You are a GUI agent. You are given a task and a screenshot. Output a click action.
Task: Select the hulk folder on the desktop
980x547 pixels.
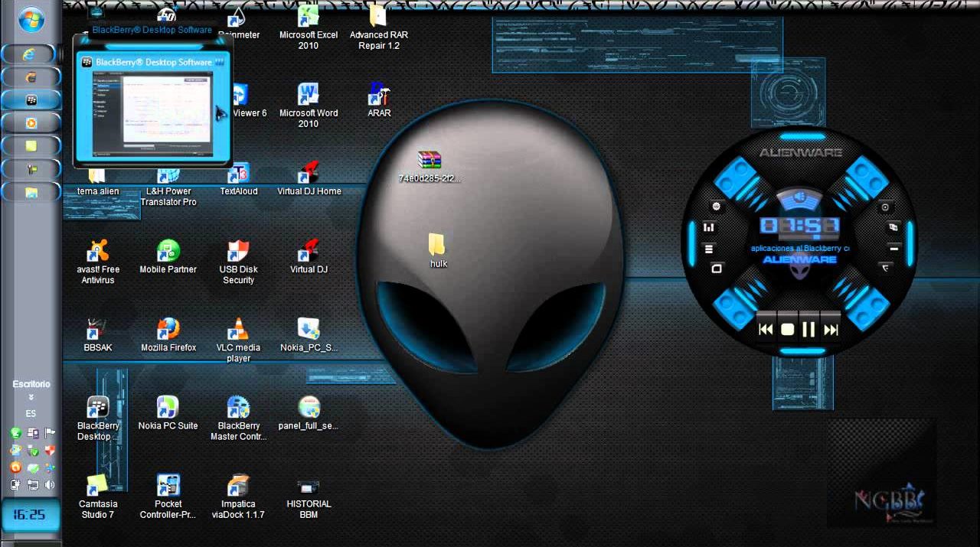click(438, 245)
